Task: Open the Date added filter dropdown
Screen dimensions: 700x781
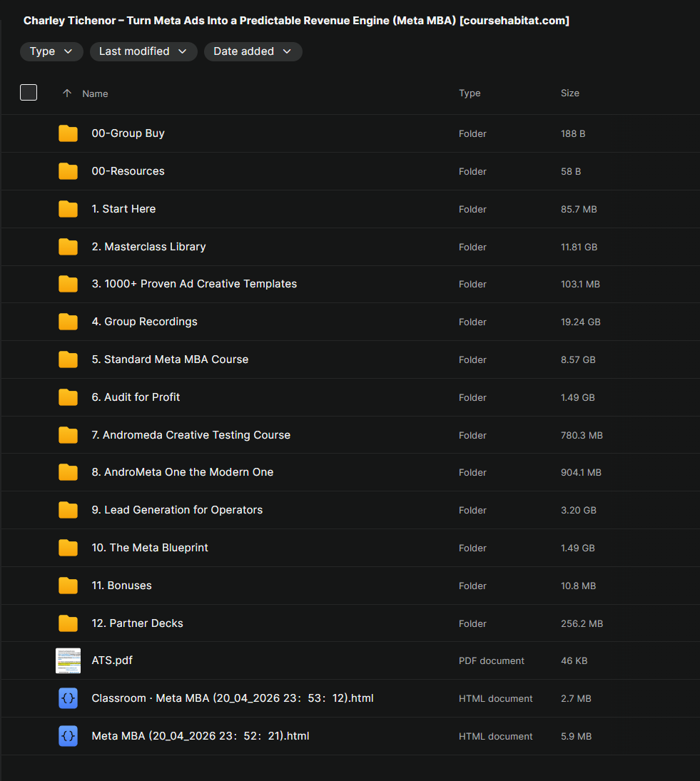Action: 253,51
